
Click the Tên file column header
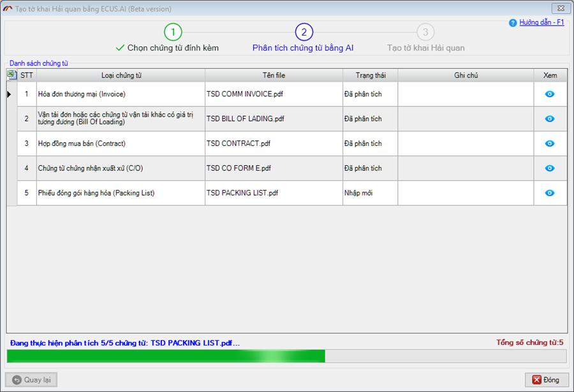(x=274, y=75)
